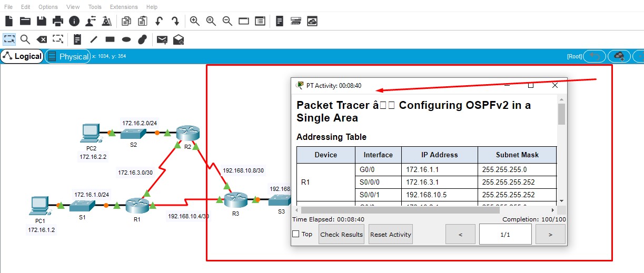
Task: Reset zoom with the R magnifier icon
Action: pyautogui.click(x=211, y=21)
